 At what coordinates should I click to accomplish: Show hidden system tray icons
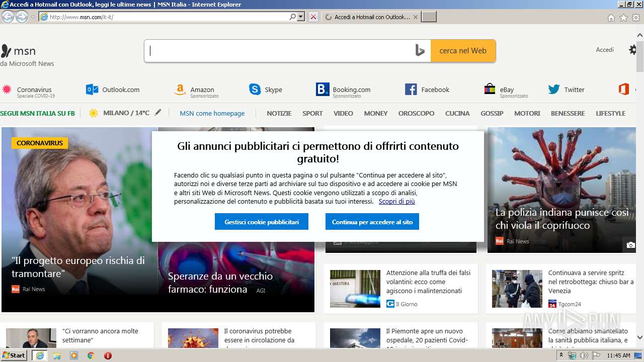pyautogui.click(x=561, y=355)
